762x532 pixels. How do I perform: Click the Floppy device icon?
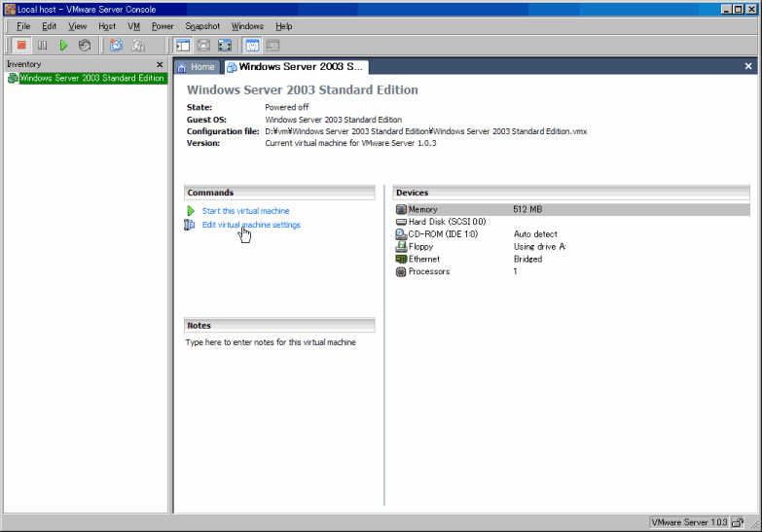[401, 247]
